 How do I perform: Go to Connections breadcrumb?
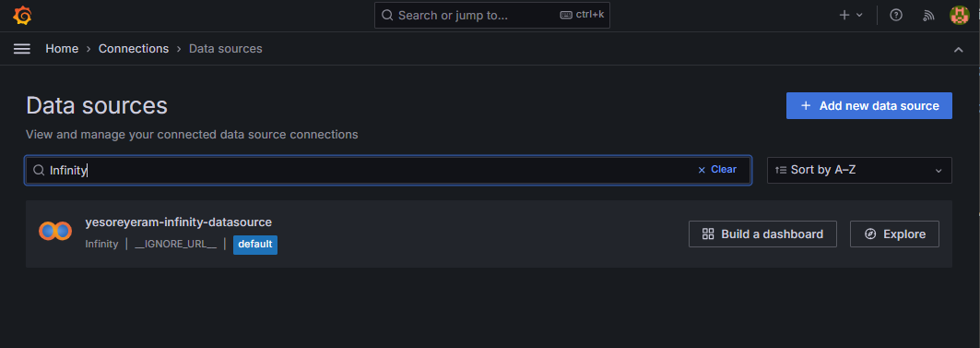[134, 49]
